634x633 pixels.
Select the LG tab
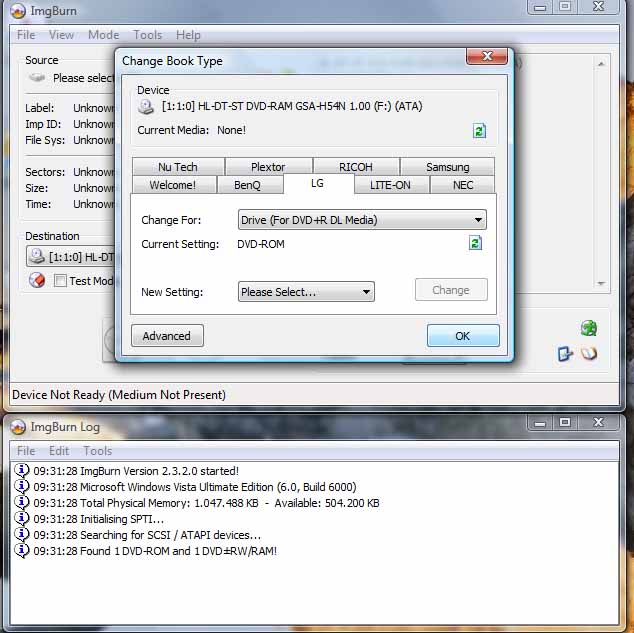[x=317, y=184]
